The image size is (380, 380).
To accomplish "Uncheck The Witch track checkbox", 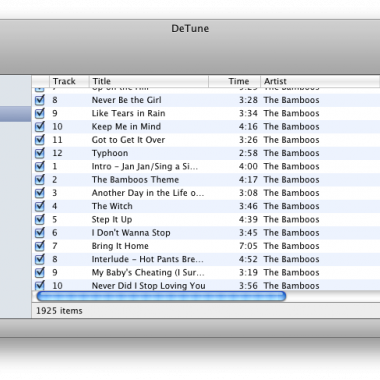I will (40, 206).
